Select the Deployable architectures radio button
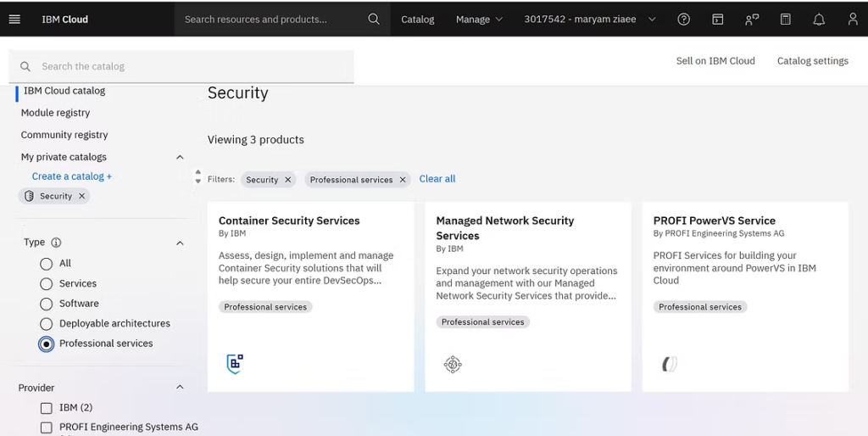 coord(47,324)
